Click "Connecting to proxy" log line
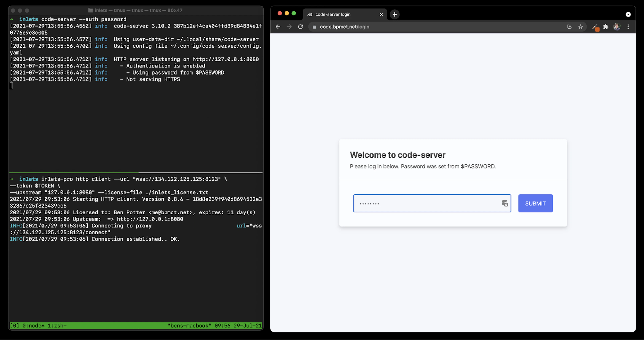644x340 pixels. pyautogui.click(x=121, y=226)
